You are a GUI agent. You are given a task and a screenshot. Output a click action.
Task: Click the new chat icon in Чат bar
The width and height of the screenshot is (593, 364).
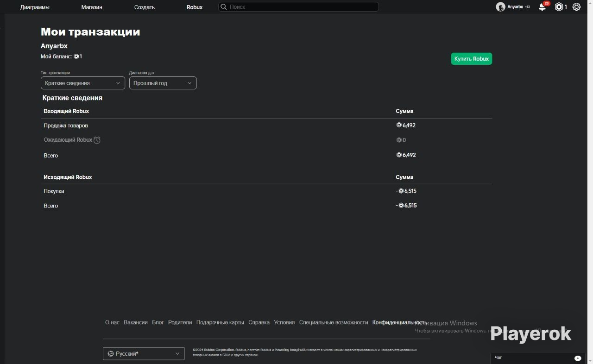(578, 358)
